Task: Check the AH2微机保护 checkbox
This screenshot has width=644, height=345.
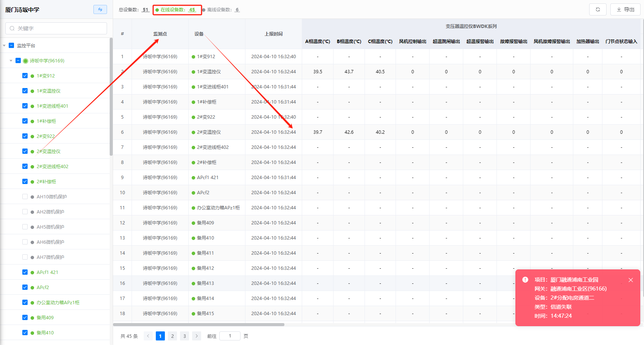Action: (25, 212)
